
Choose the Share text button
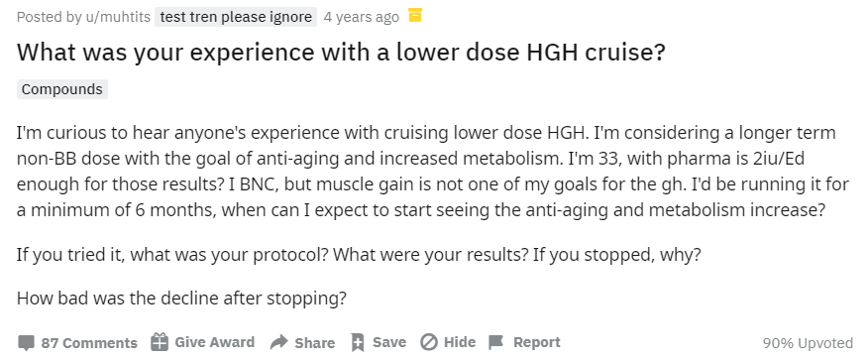pyautogui.click(x=314, y=343)
